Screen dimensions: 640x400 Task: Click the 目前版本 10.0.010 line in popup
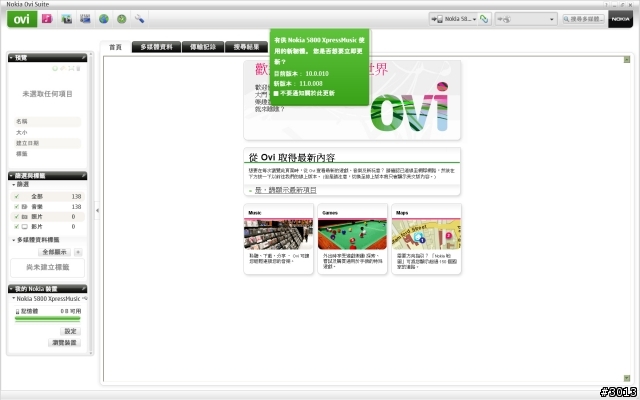pos(301,73)
